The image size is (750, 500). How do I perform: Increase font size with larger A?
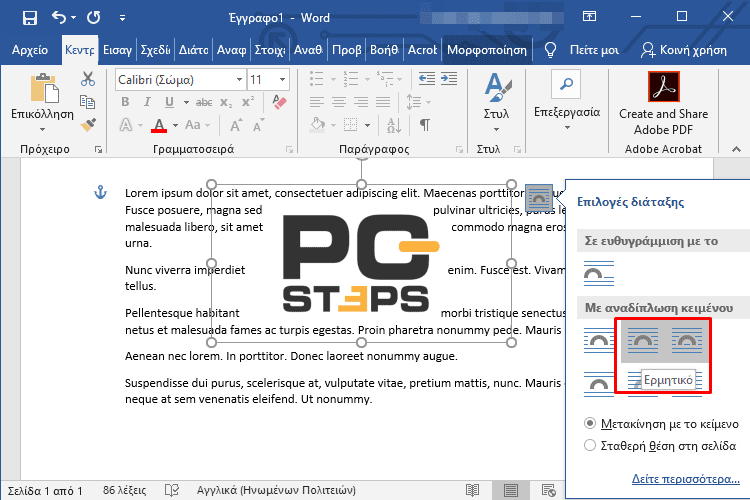click(236, 125)
